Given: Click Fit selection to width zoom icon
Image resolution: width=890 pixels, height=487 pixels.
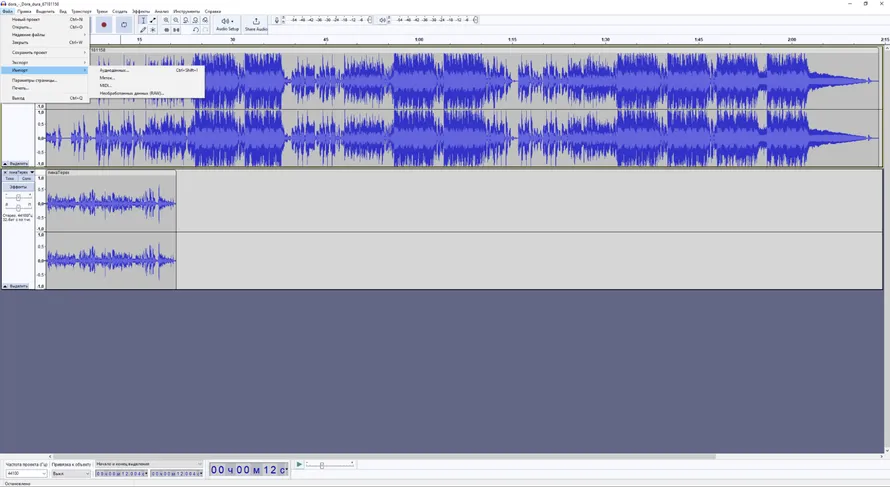Looking at the screenshot, I should [x=186, y=20].
